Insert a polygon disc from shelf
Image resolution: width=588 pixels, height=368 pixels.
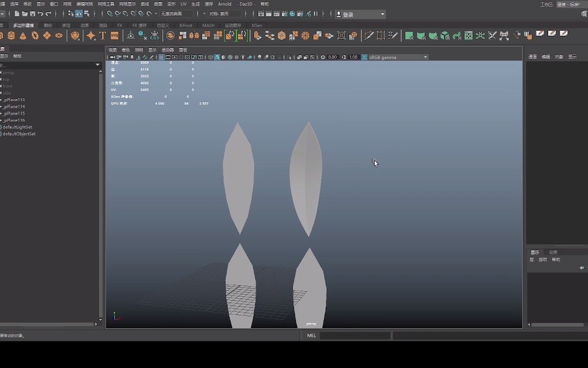click(x=59, y=36)
